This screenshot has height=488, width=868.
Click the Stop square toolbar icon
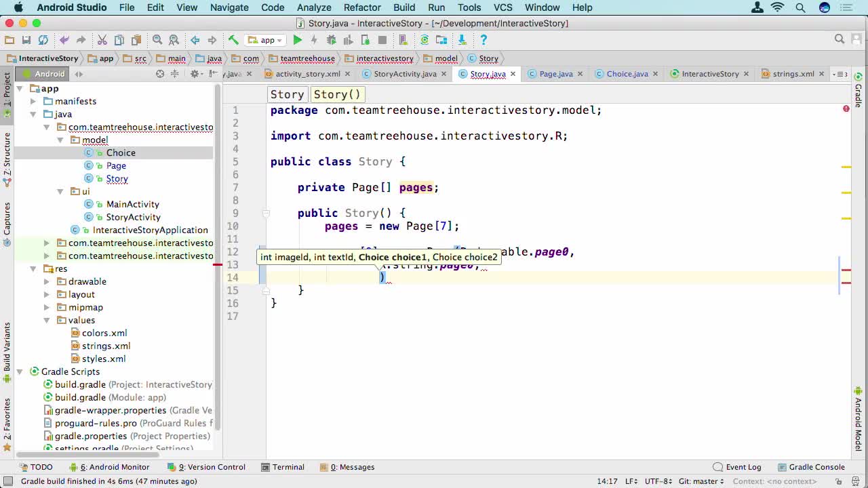pyautogui.click(x=382, y=40)
